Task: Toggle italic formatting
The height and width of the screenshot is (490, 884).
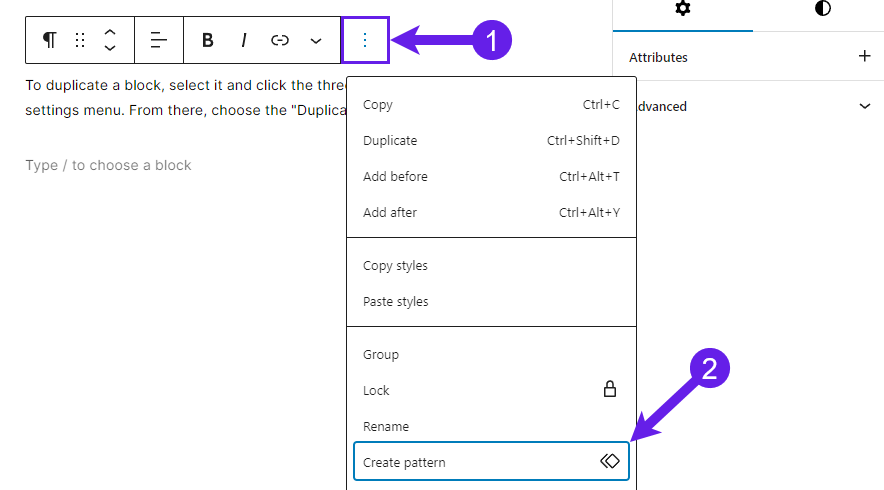Action: (x=244, y=40)
